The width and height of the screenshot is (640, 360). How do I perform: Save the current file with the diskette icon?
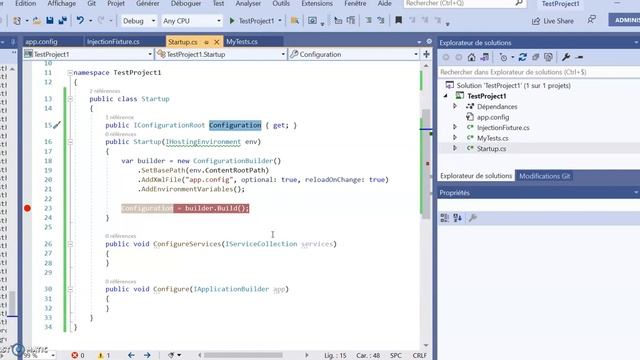tap(49, 20)
